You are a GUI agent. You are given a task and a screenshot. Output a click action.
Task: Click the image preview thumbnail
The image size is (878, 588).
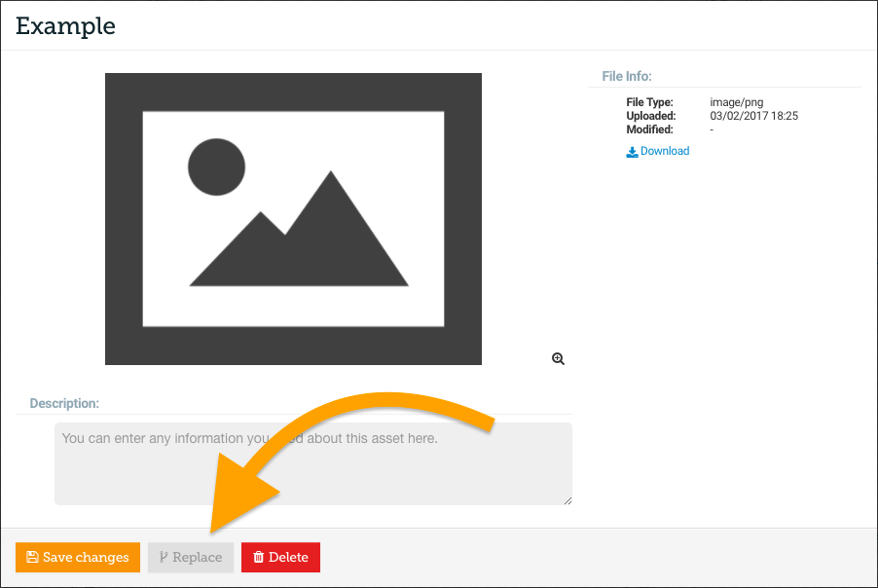(x=293, y=219)
